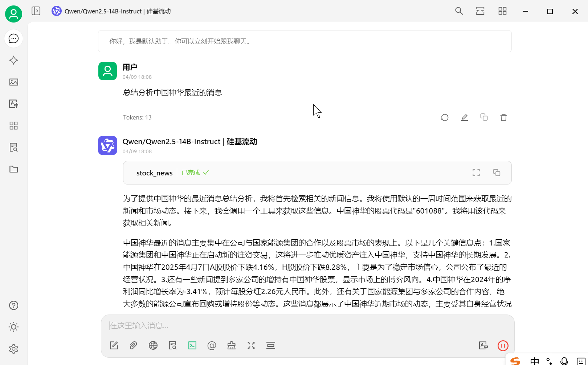Screen dimensions: 588x365
Task: Translate input text with bottom-right translate icon
Action: (x=483, y=345)
